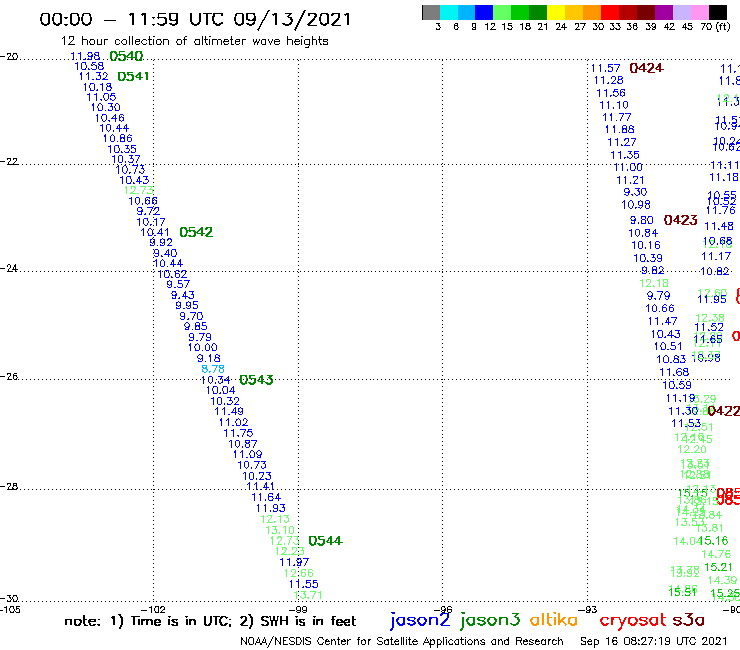Click the wave height value 11.57
This screenshot has height=650, width=740.
606,68
